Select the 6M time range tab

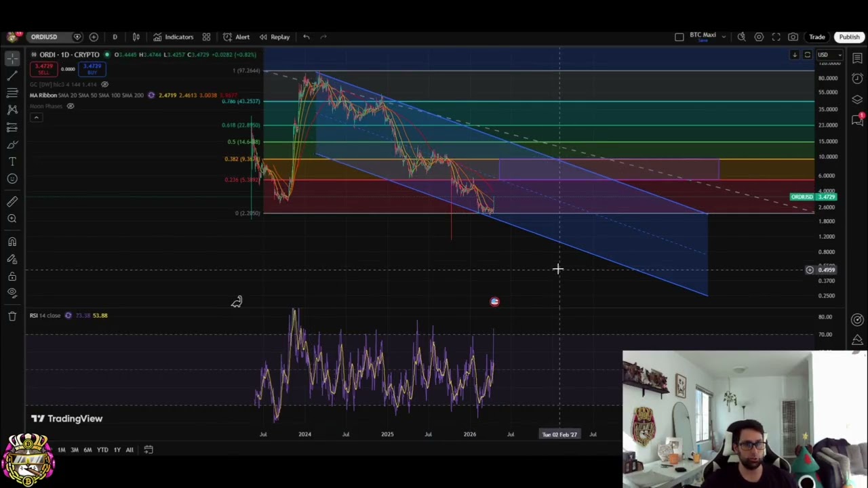(87, 450)
